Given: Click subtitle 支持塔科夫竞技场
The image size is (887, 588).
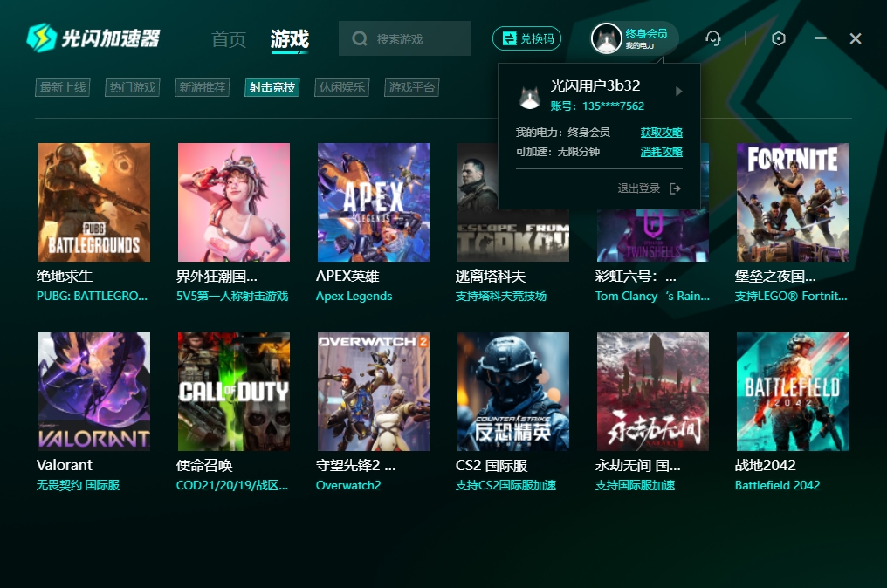Looking at the screenshot, I should [500, 296].
